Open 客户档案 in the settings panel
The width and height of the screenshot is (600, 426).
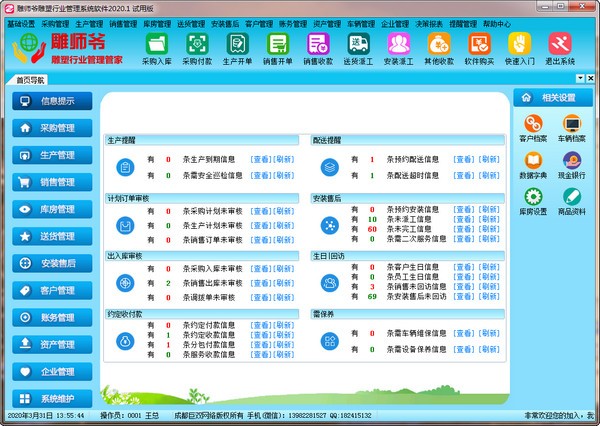point(533,129)
